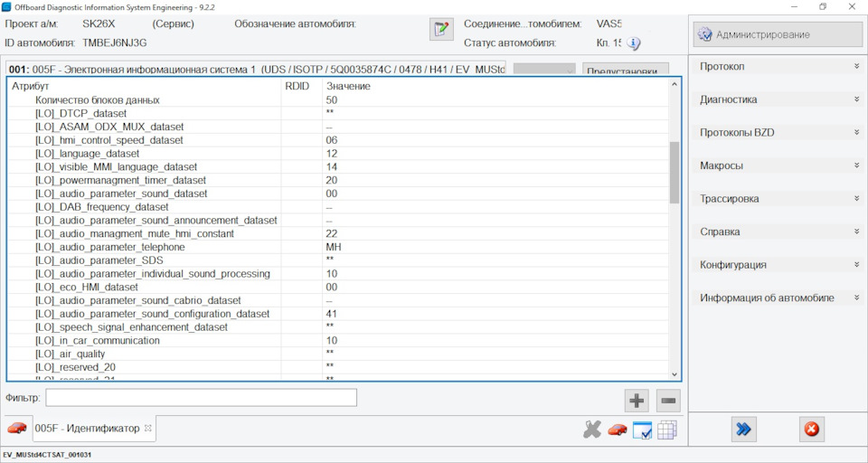This screenshot has width=868, height=463.
Task: Click the EV_MUStd4CTSAT_001031 status bar text
Action: [x=47, y=455]
